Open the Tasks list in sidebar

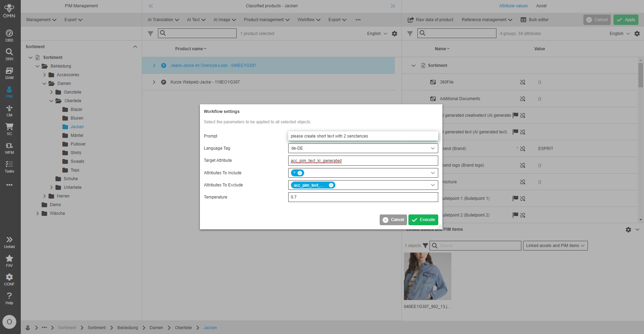point(9,166)
